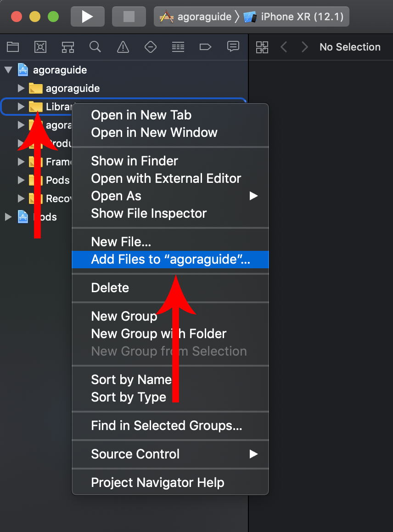Screen dimensions: 393x532
Task: Select the root agoraguide project row
Action: pos(124,70)
